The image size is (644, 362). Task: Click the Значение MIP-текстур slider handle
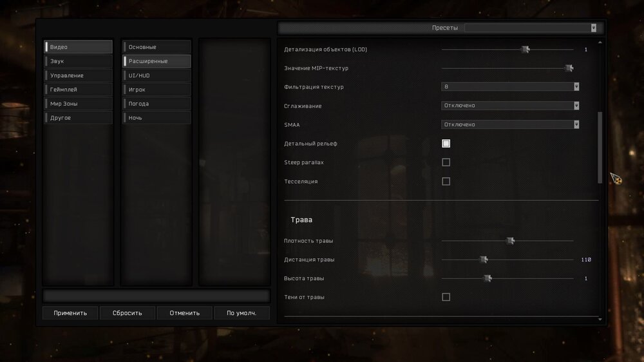point(569,68)
